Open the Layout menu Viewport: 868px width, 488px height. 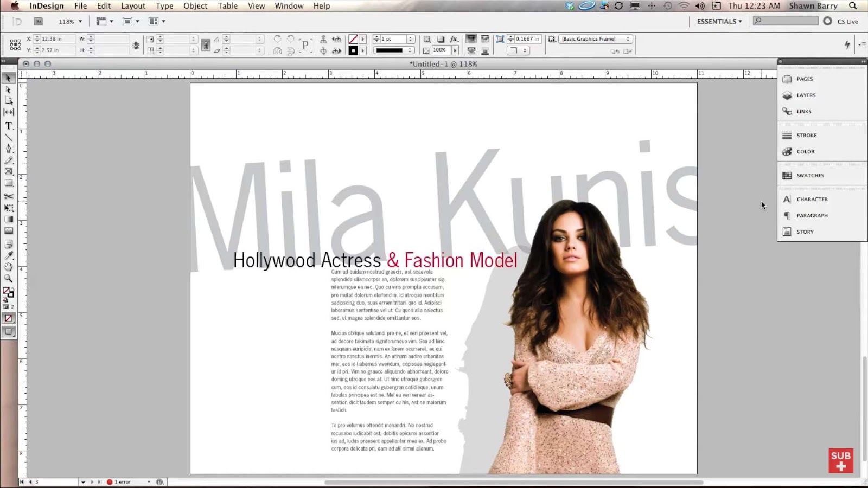coord(133,6)
